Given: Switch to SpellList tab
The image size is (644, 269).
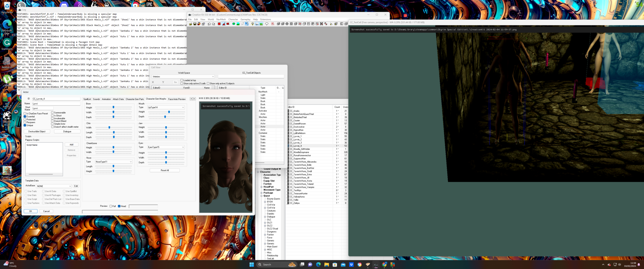Looking at the screenshot, I should 87,99.
